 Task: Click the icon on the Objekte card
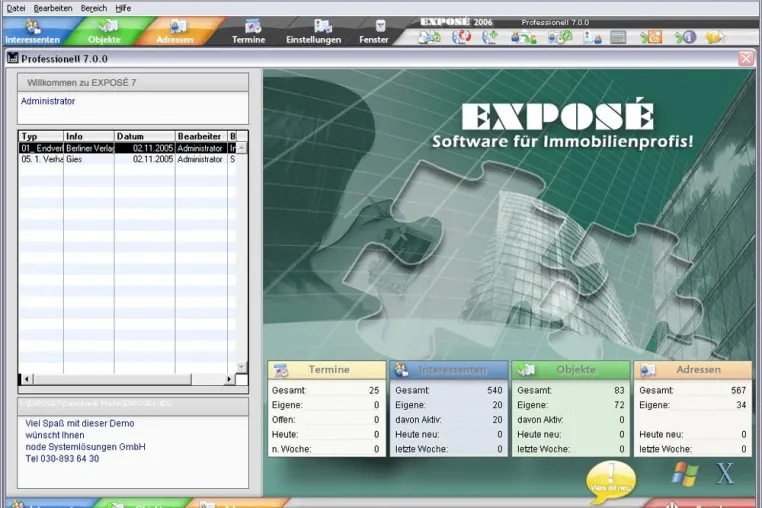(x=526, y=370)
